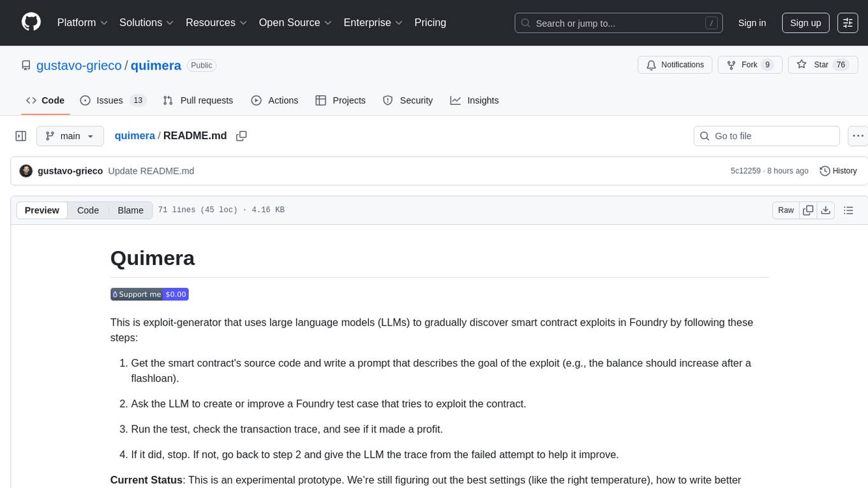Switch to the Pull requests tab
Image resolution: width=868 pixels, height=488 pixels.
tap(198, 100)
